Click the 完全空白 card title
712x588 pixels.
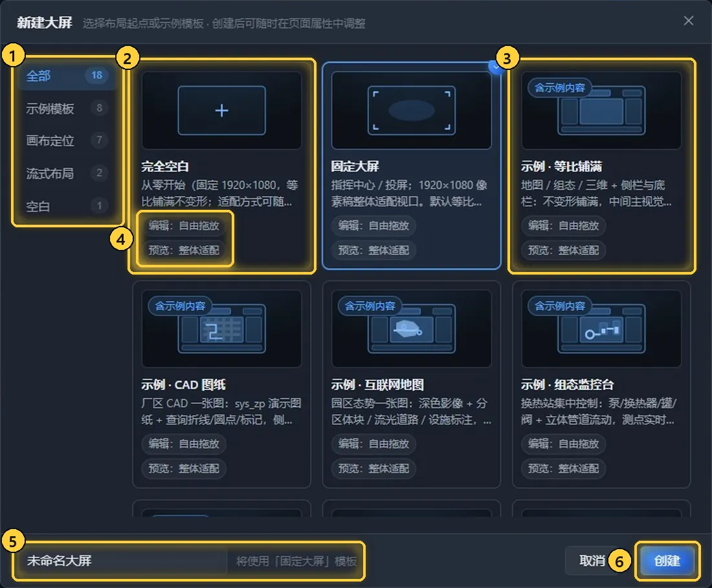pyautogui.click(x=165, y=166)
